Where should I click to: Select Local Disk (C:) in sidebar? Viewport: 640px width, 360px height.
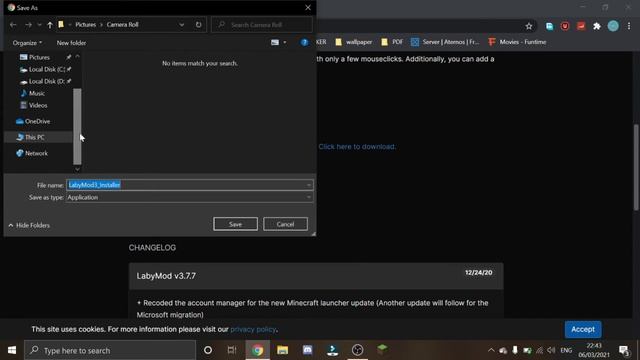[46, 69]
